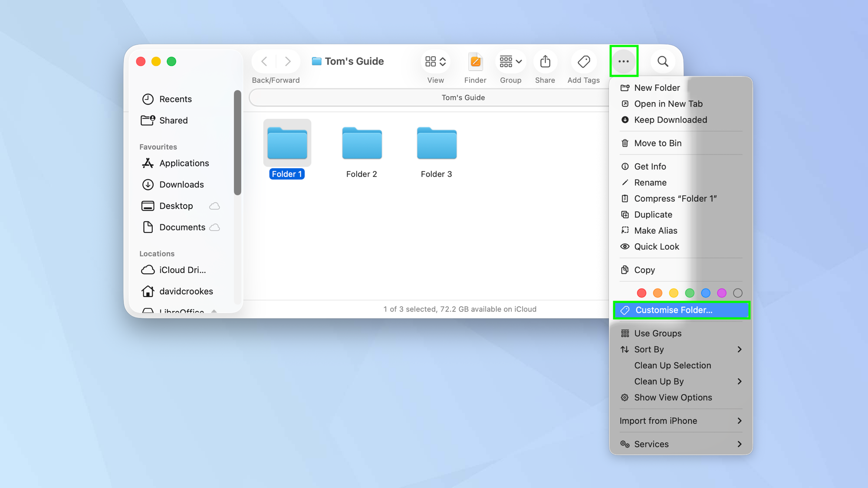Open the View layout icon in toolbar
868x488 pixels.
pyautogui.click(x=435, y=61)
